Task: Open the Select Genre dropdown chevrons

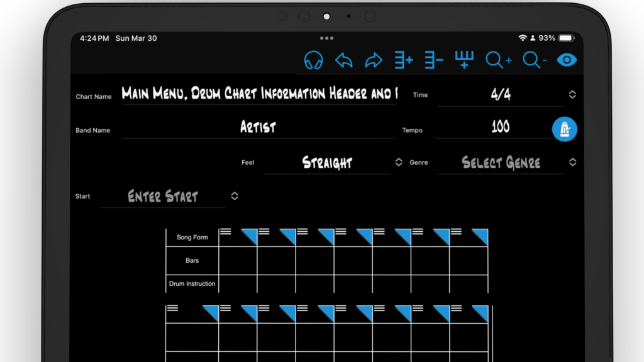Action: tap(572, 162)
